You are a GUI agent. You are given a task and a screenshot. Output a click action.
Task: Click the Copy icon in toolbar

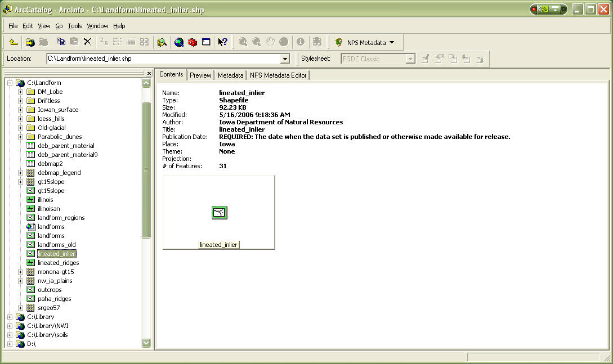(61, 42)
